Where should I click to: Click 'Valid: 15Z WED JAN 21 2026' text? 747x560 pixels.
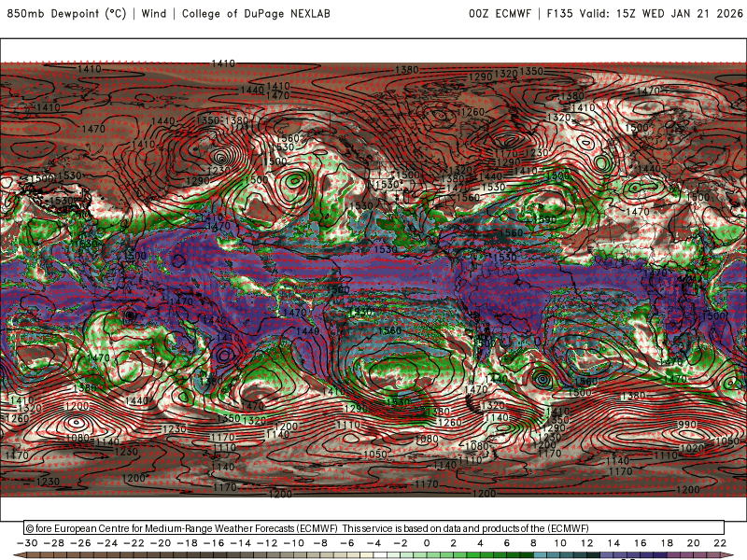[x=661, y=13]
